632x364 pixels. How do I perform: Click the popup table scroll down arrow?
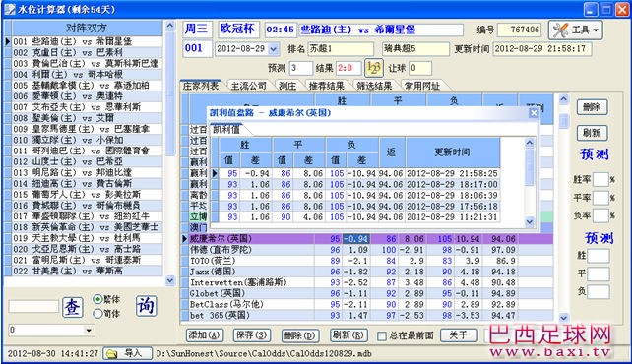(530, 221)
